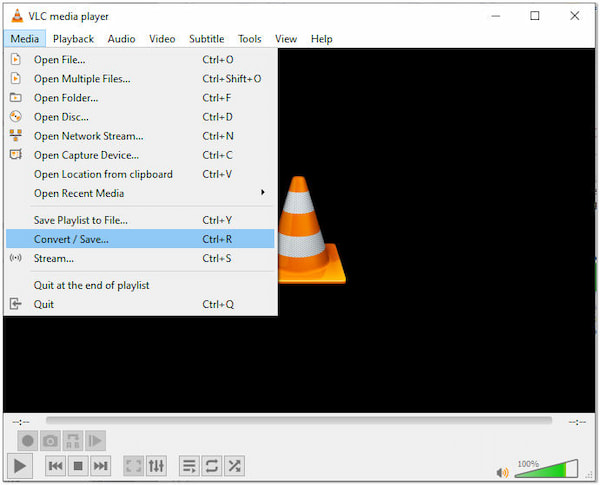Show extended settings equalizer
This screenshot has height=485, width=600.
[x=156, y=466]
